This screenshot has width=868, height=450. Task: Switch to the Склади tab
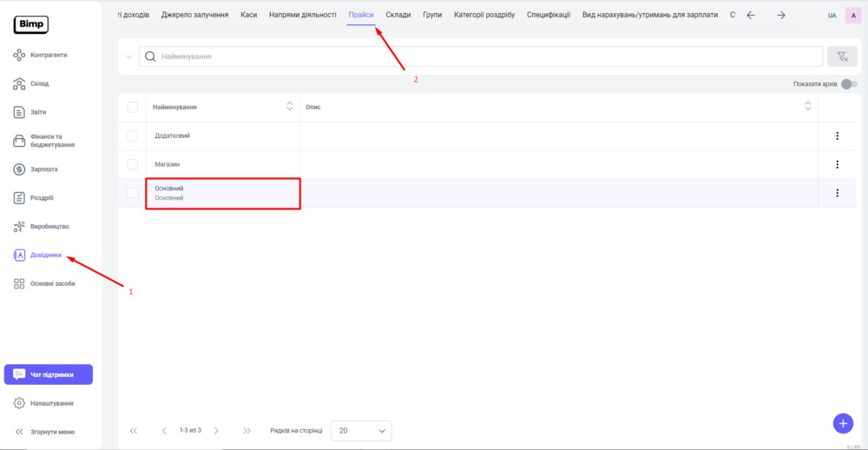398,15
